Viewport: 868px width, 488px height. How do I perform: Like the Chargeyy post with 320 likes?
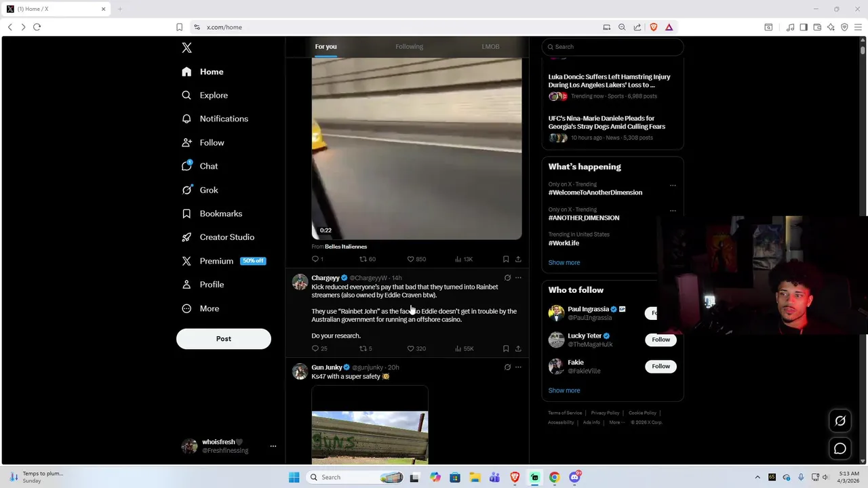point(416,348)
